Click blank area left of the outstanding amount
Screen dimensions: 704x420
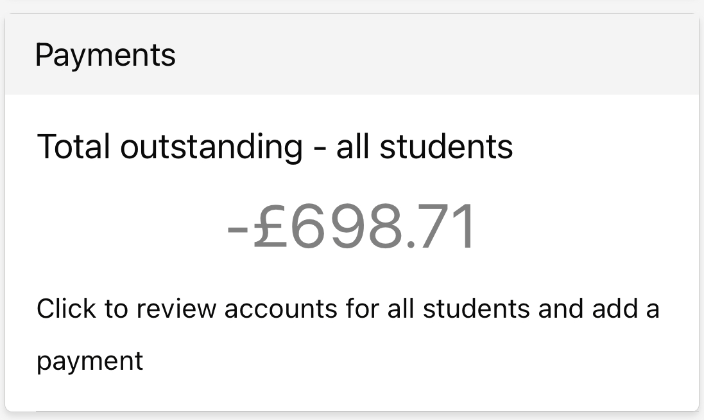click(120, 227)
